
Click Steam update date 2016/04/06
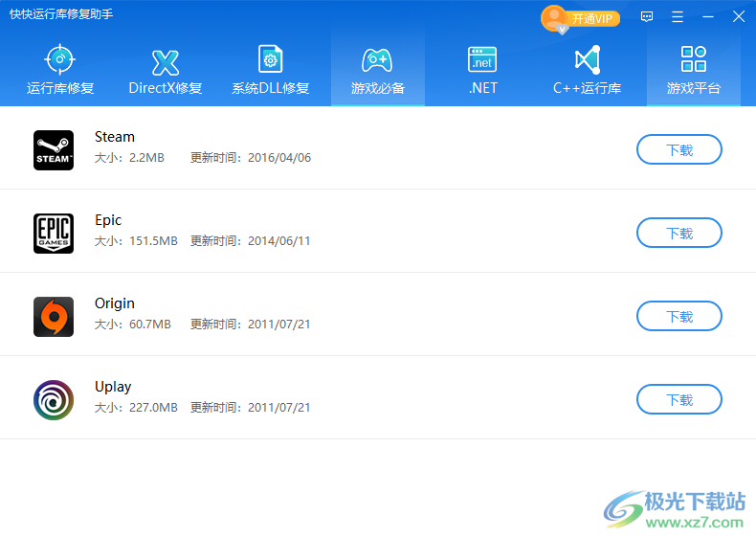[279, 158]
